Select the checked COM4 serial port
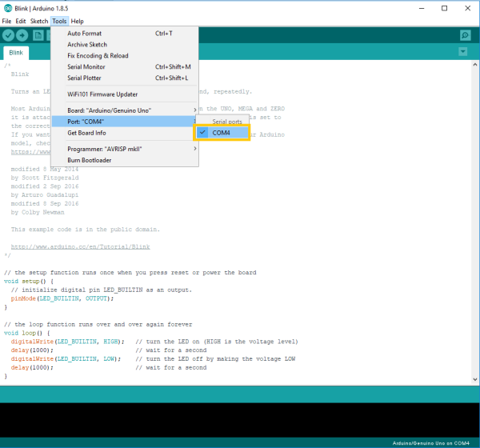This screenshot has width=480, height=448. pos(221,133)
